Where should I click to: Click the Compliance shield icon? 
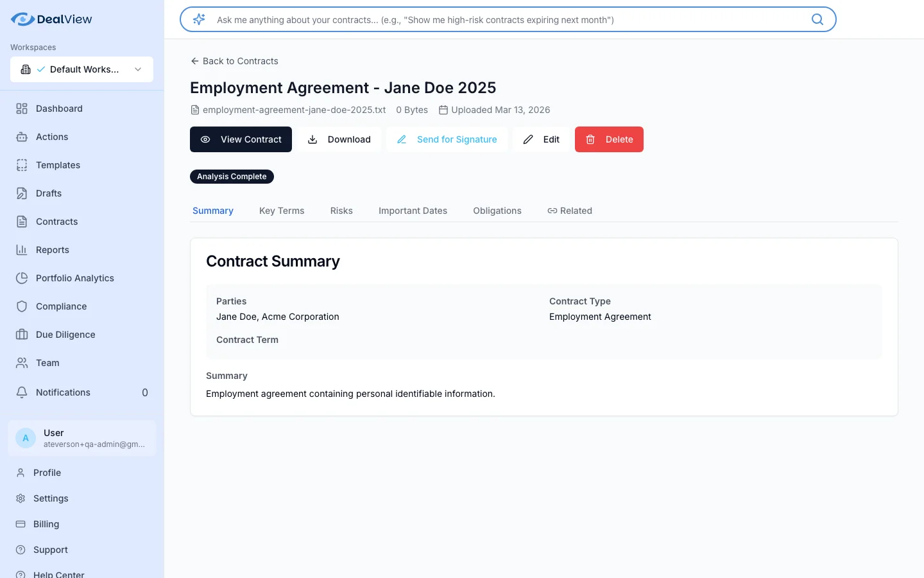tap(21, 306)
